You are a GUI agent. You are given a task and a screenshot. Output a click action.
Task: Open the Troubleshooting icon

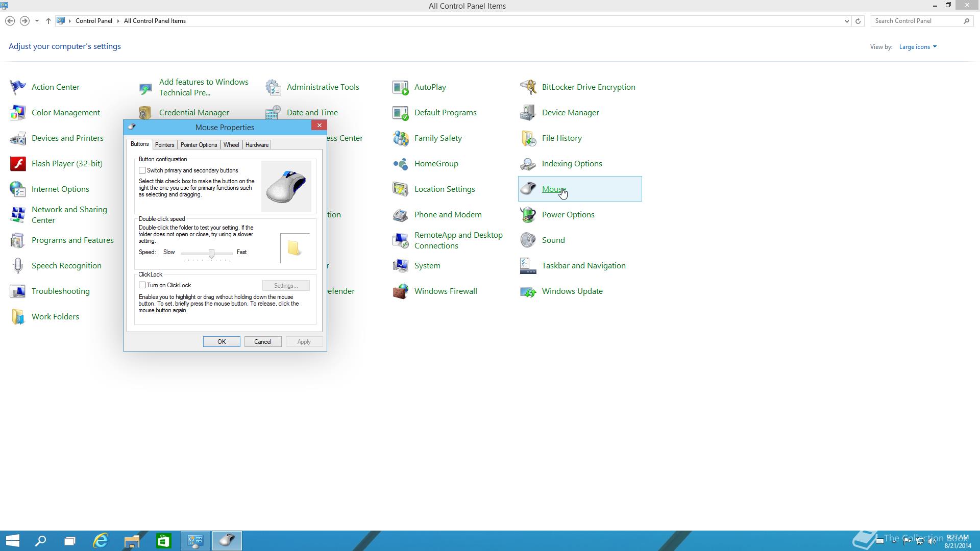[x=18, y=291]
